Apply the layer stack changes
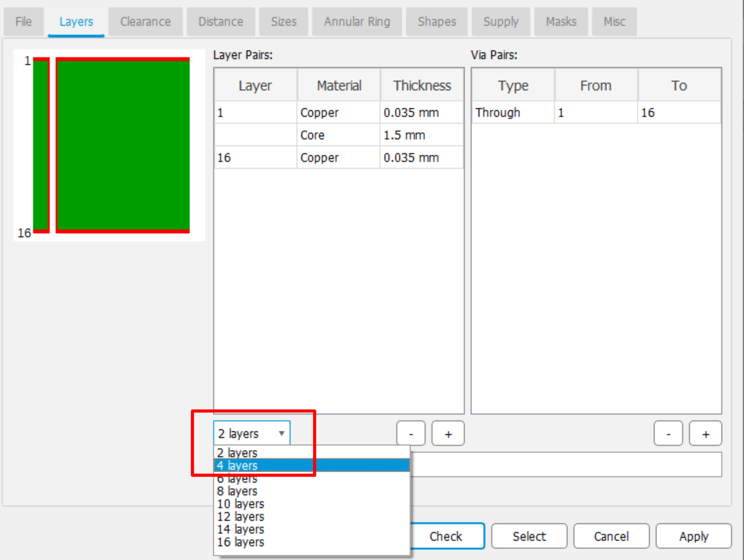 (x=693, y=536)
